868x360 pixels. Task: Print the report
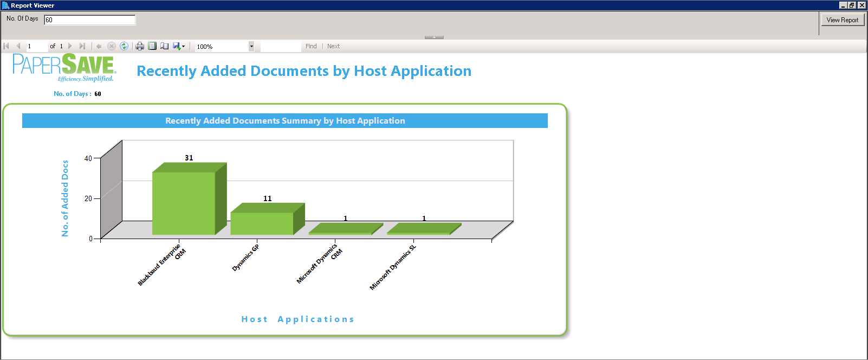tap(140, 46)
